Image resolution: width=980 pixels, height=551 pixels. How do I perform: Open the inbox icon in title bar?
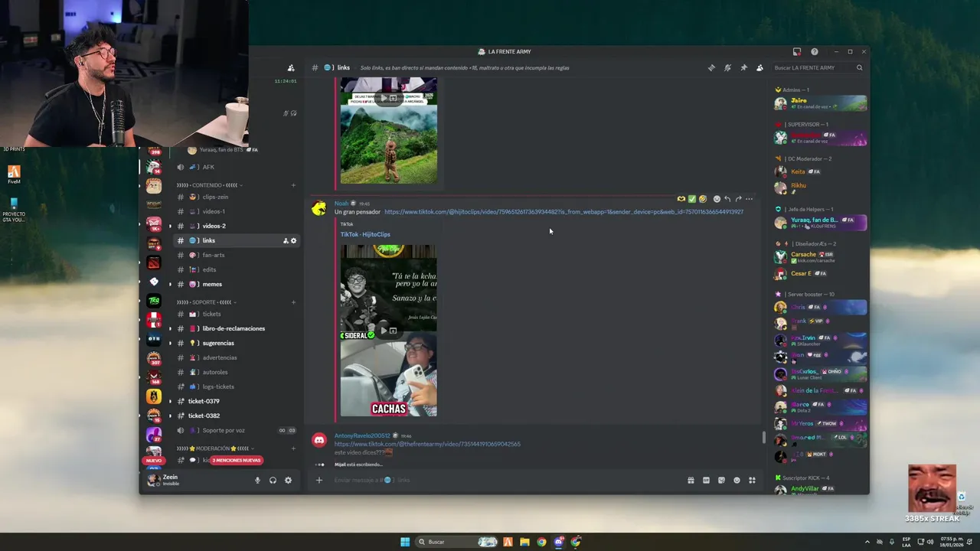[x=797, y=52]
